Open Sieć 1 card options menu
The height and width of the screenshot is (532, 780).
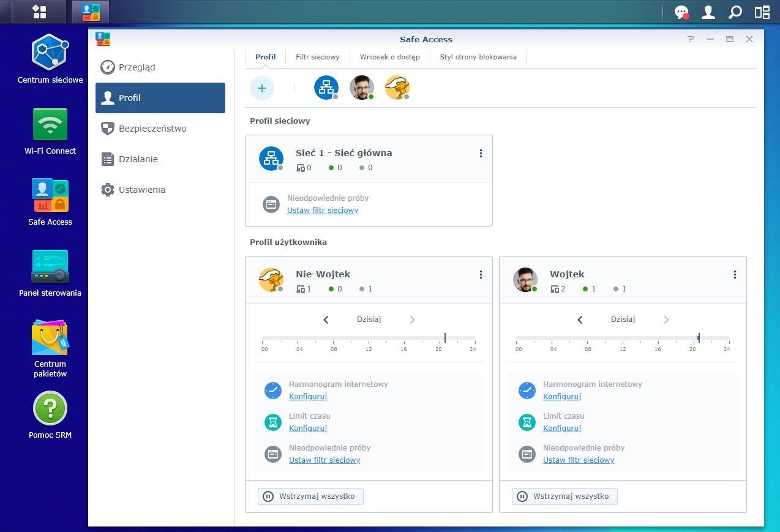coord(481,154)
